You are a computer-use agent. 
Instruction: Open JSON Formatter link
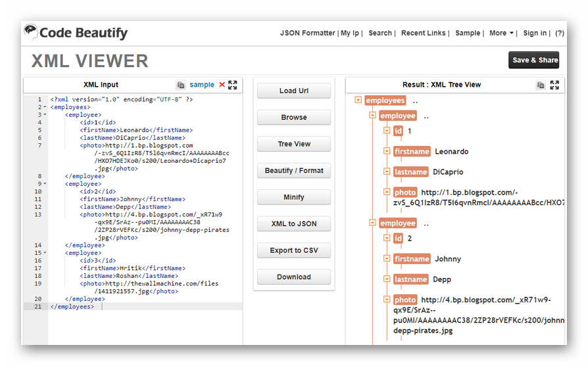[x=308, y=33]
